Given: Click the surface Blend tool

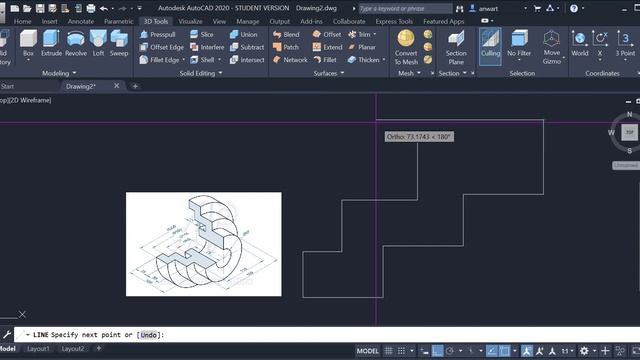Looking at the screenshot, I should (286, 35).
